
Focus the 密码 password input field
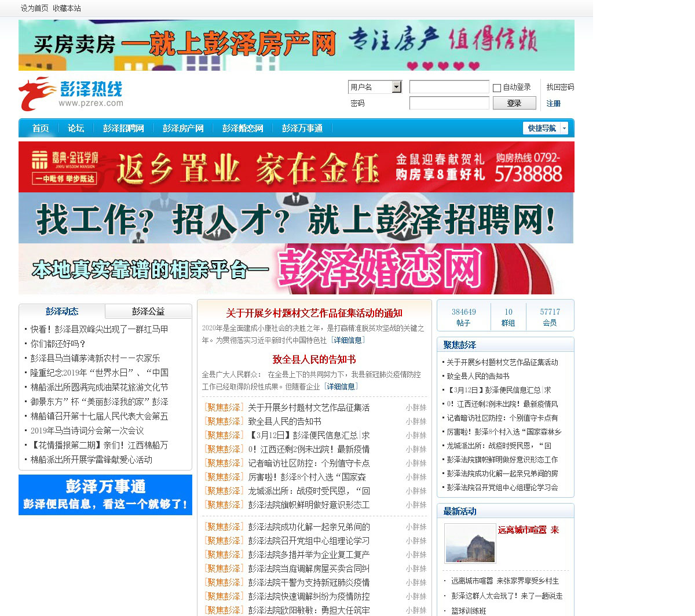tap(449, 103)
